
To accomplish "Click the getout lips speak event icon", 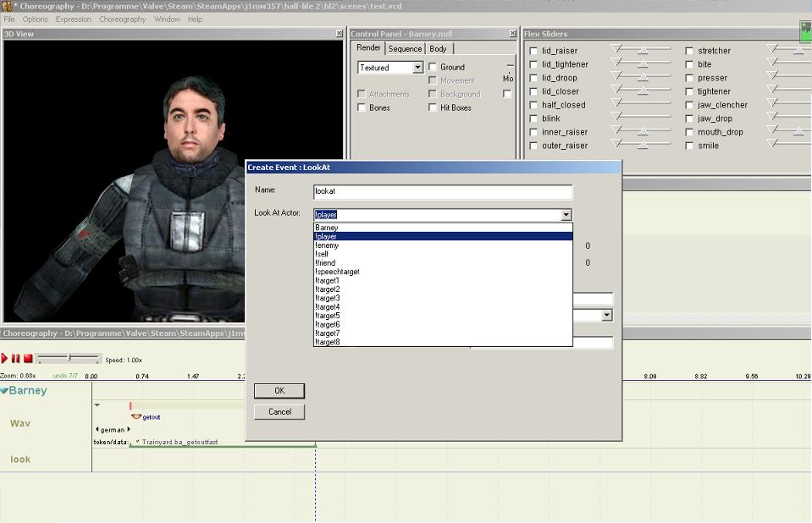I will (x=136, y=416).
